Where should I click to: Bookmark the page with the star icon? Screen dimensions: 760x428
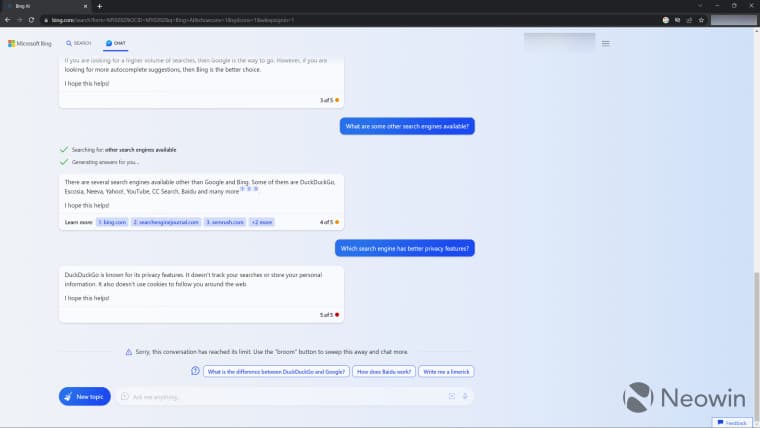click(x=701, y=20)
